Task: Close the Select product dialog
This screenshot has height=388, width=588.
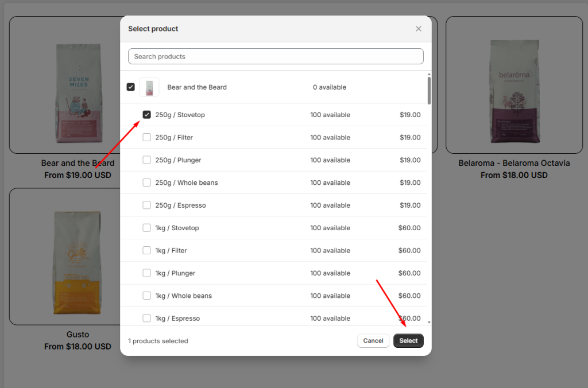Action: (x=418, y=29)
